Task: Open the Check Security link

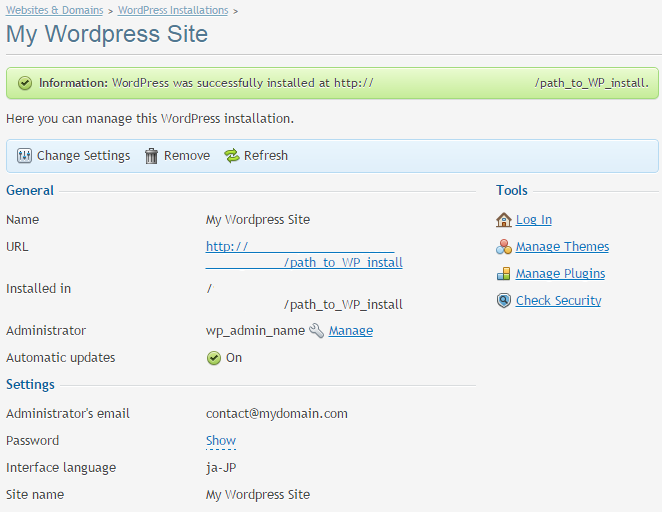Action: point(558,301)
